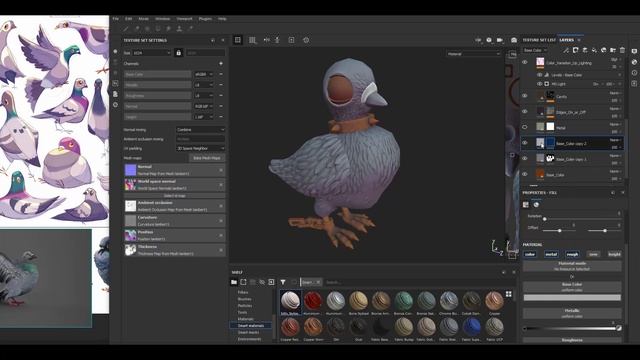Toggle visibility of the Metal layer
The image size is (640, 360).
(x=525, y=127)
